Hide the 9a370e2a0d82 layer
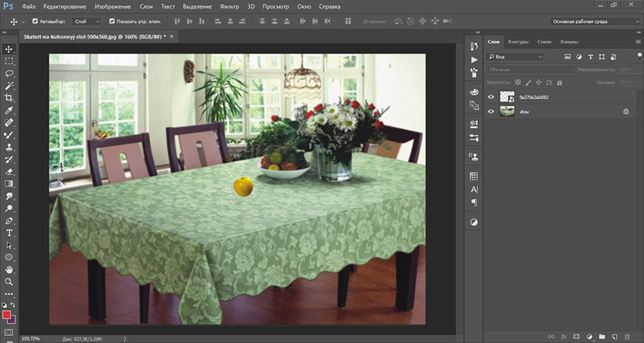 tap(491, 96)
